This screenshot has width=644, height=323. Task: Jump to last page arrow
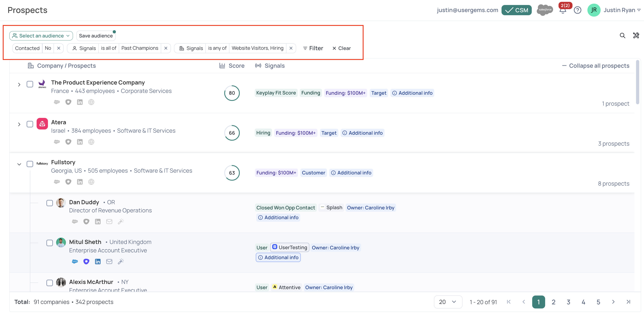pyautogui.click(x=628, y=302)
